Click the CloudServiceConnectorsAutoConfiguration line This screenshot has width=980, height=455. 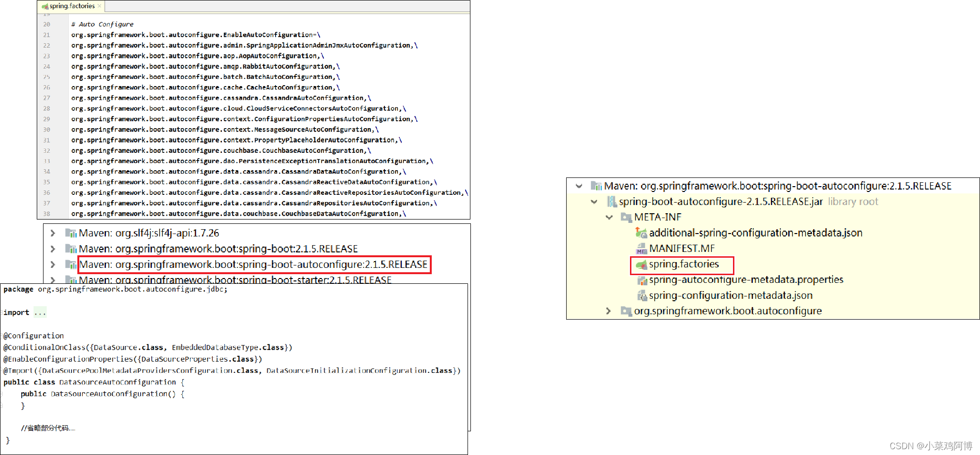pyautogui.click(x=238, y=109)
